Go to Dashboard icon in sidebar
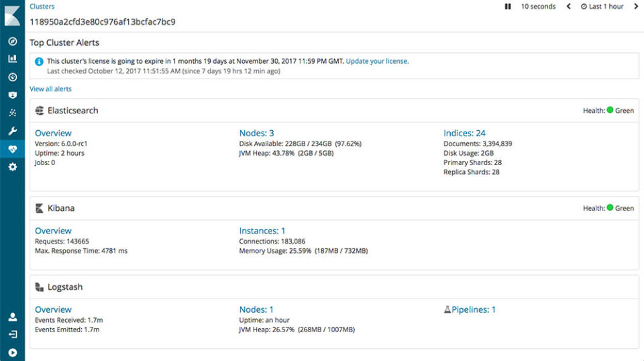 (x=12, y=76)
